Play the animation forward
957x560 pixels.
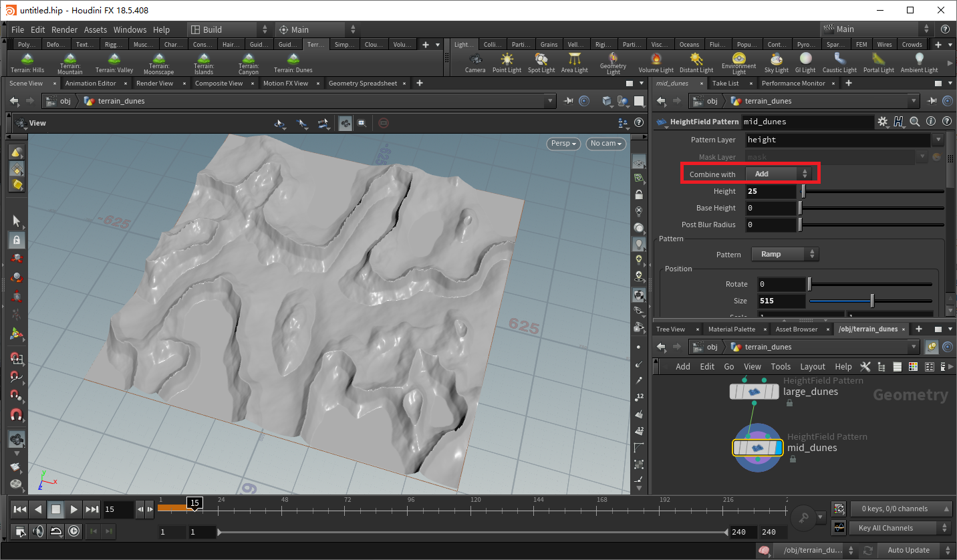[x=74, y=509]
